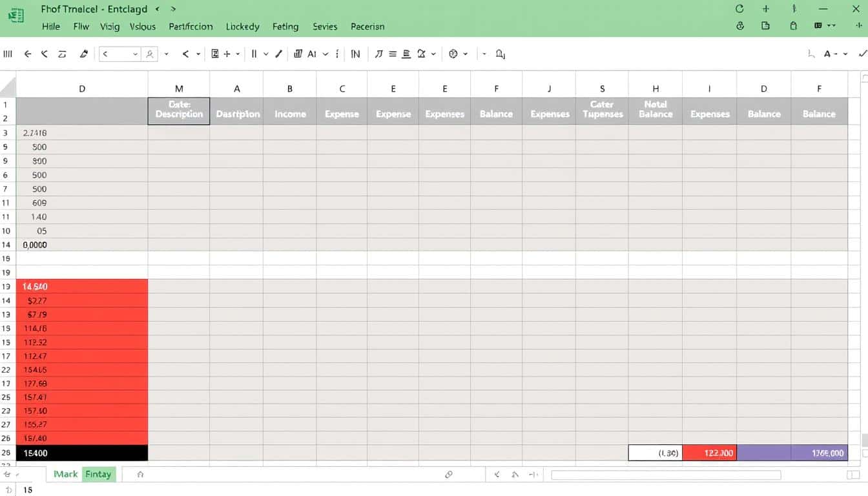Click the clipboard icon in title bar
The height and width of the screenshot is (496, 868).
[x=792, y=26]
